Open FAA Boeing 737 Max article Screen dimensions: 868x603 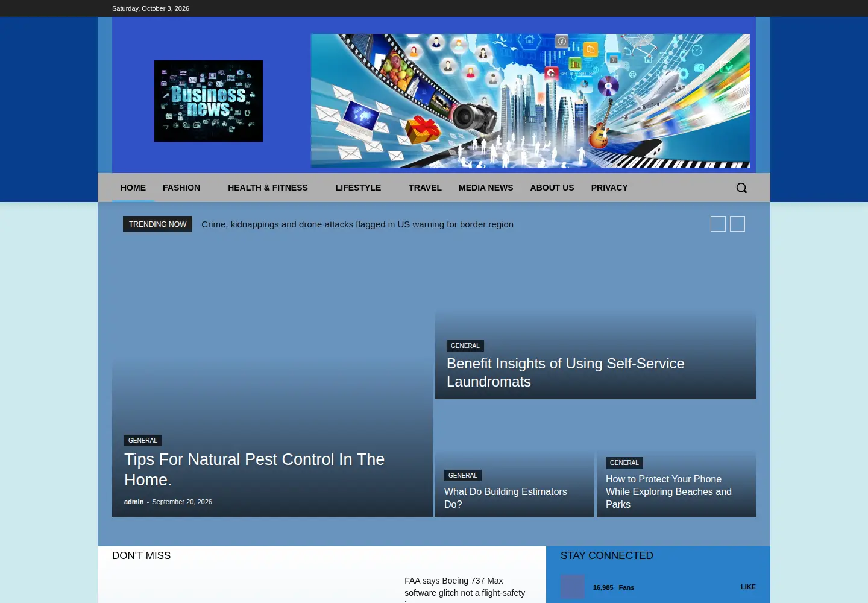coord(465,589)
